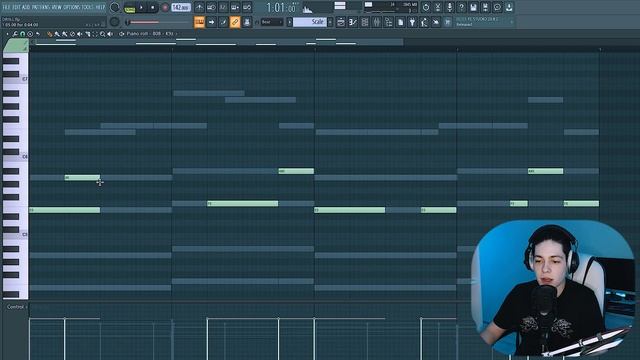
Task: Open the Piano roll window icon
Action: click(353, 22)
